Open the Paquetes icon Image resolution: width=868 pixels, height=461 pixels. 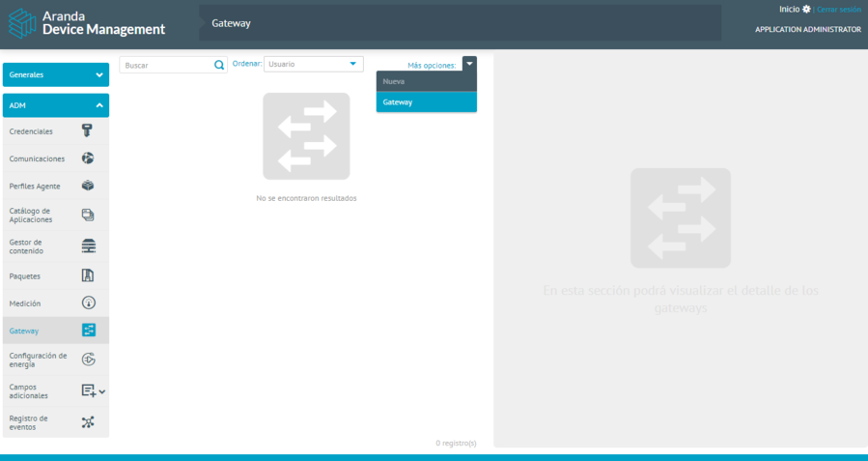[88, 275]
